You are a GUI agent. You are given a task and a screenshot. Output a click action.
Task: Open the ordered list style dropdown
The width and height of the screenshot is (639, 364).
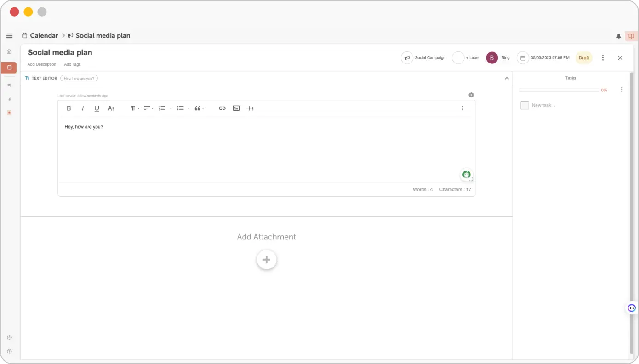coord(171,108)
